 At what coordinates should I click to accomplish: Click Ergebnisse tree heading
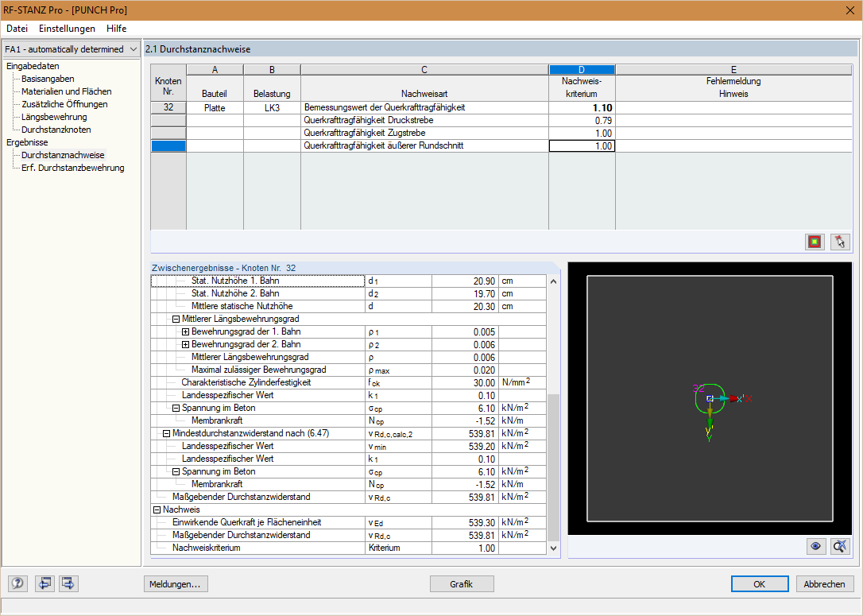pyautogui.click(x=27, y=142)
